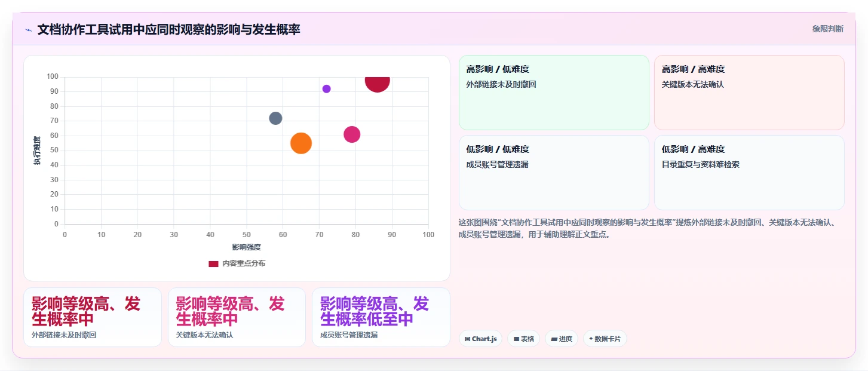The height and width of the screenshot is (371, 868).
Task: Click the sparkle icon in 数据卡片 chip
Action: point(591,339)
